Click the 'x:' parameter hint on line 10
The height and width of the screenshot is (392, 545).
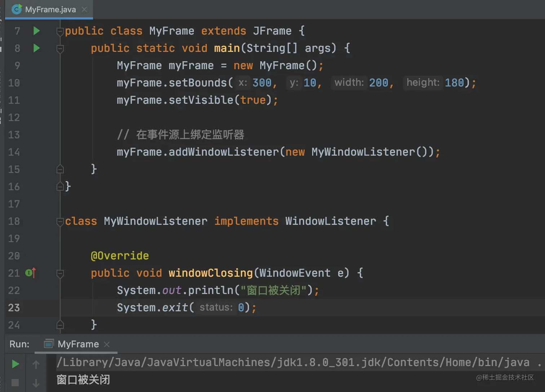[243, 83]
